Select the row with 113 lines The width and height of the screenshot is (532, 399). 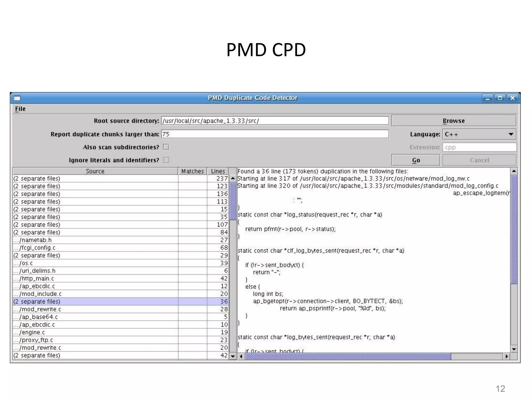pos(121,202)
